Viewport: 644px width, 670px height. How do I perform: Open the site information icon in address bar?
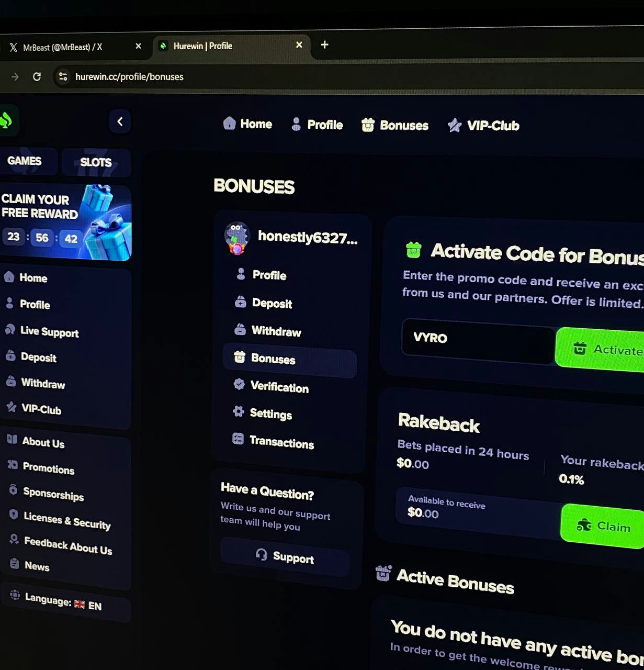click(63, 77)
